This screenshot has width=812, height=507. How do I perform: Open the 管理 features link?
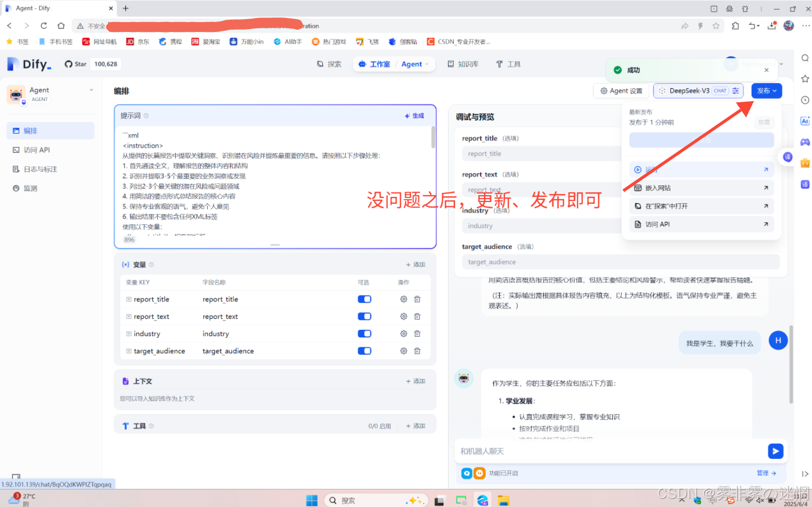pos(766,473)
